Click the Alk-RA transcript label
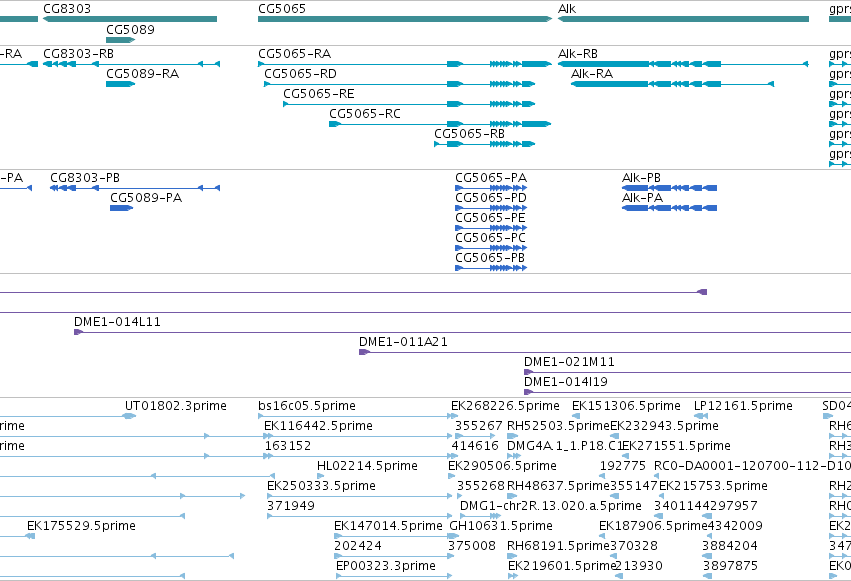The width and height of the screenshot is (851, 581). 592,74
